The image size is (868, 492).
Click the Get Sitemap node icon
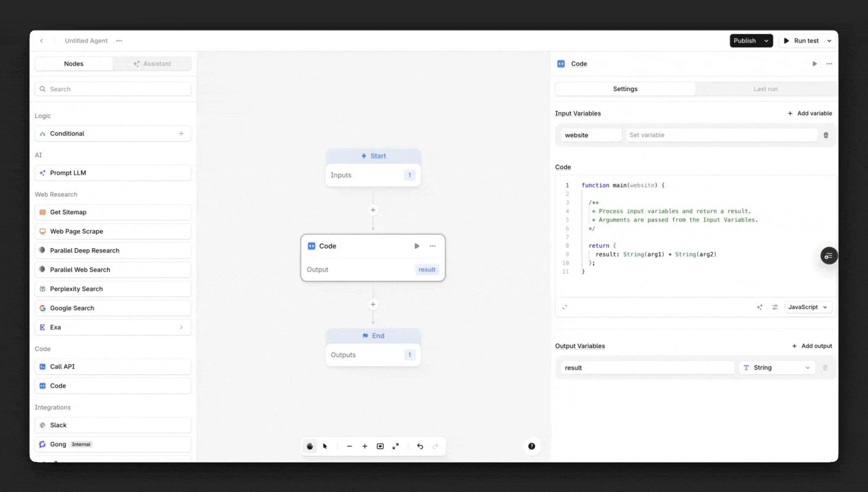pyautogui.click(x=42, y=212)
